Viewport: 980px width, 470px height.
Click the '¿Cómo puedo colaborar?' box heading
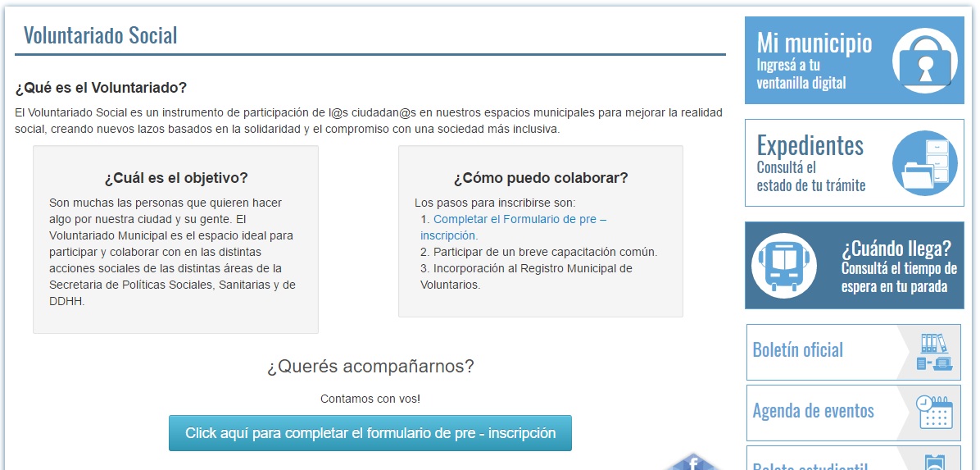coord(540,178)
